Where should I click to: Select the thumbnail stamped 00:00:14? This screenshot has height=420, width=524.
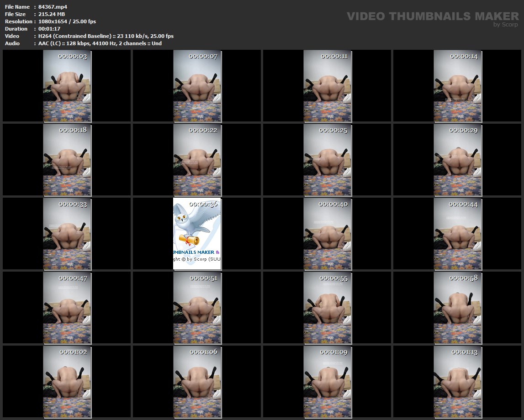[458, 86]
